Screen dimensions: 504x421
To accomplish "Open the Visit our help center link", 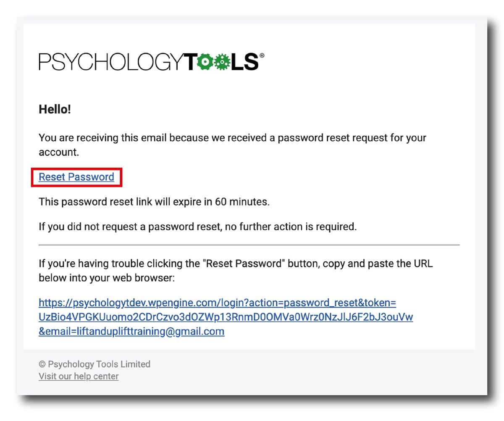I will point(79,376).
